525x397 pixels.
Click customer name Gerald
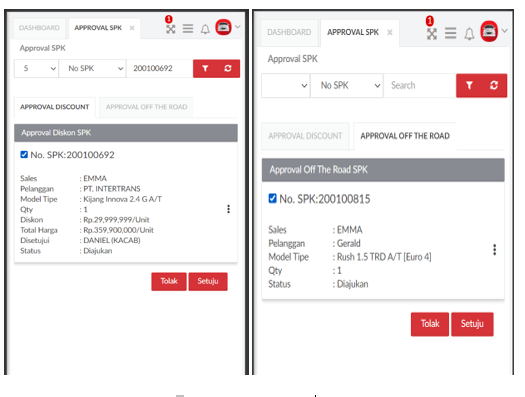[349, 243]
